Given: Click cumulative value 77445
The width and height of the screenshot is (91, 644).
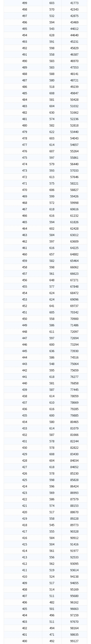Looking at the screenshot, I should pos(74,389).
